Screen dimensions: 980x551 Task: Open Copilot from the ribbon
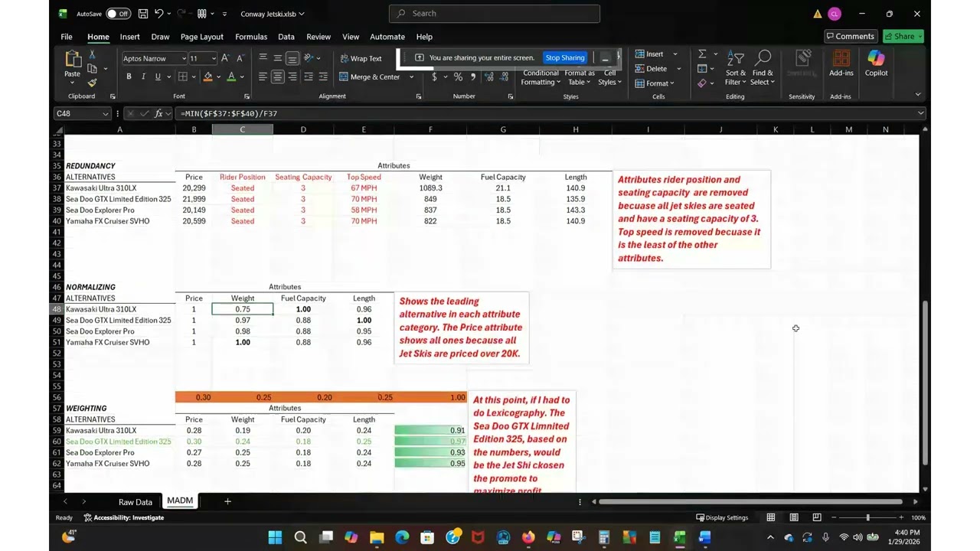[x=876, y=64]
